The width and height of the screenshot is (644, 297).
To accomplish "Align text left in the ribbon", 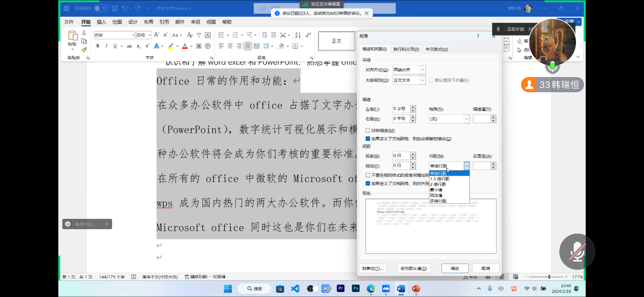I will tap(222, 46).
